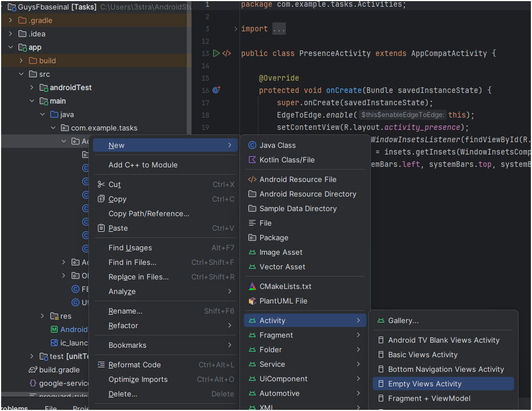Click the Android Resource File icon
The image size is (532, 411).
(252, 179)
